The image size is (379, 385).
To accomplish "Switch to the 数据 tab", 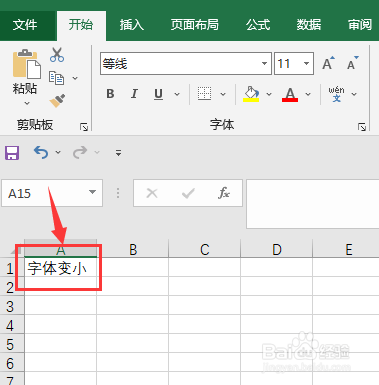I will 309,25.
